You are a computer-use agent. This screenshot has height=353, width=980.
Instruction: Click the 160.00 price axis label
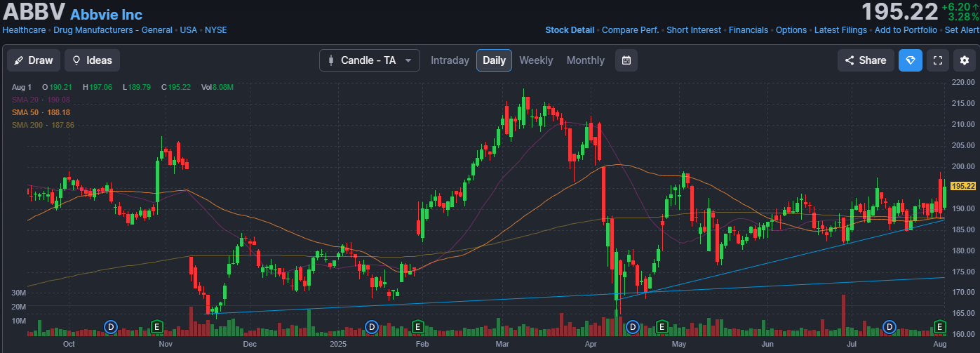(964, 334)
